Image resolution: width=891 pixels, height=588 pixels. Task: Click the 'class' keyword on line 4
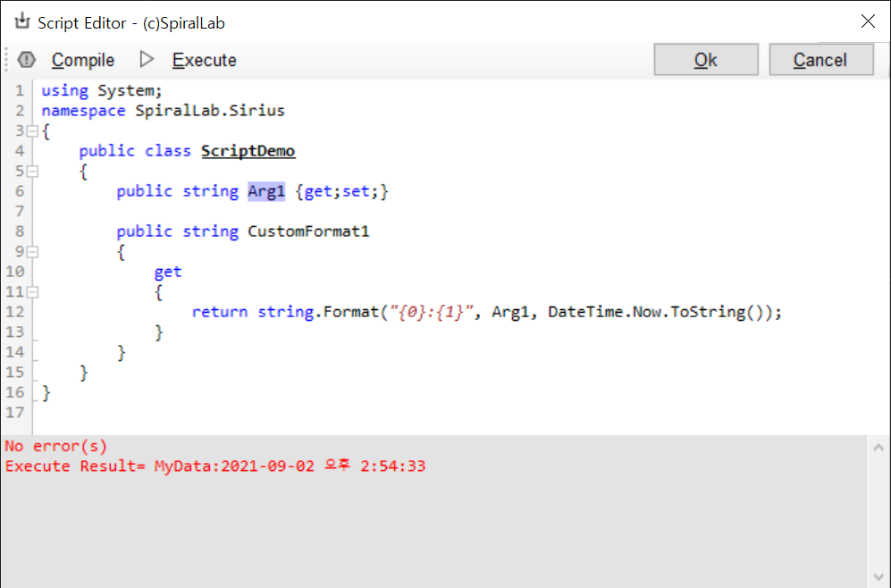click(x=168, y=151)
